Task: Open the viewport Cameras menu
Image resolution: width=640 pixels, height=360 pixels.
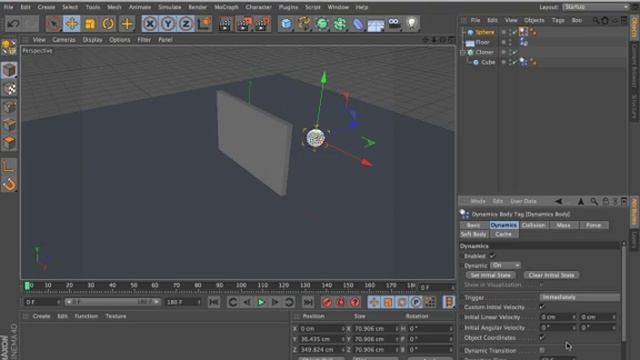Action: (x=64, y=40)
